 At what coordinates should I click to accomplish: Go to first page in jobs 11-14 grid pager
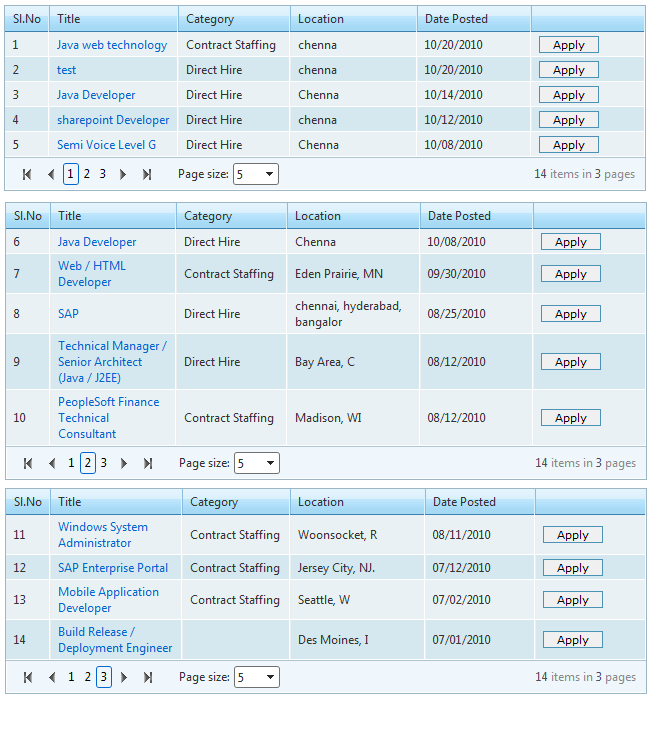pos(28,677)
